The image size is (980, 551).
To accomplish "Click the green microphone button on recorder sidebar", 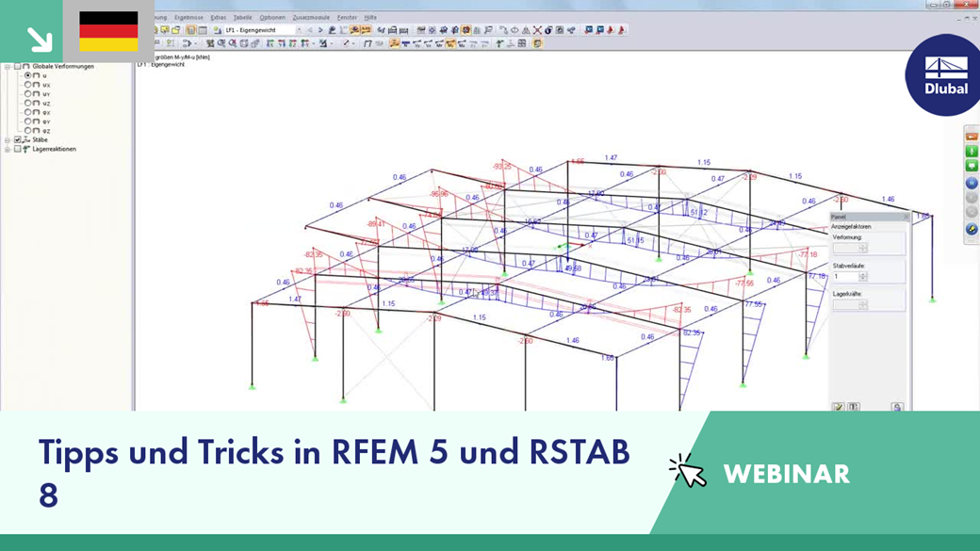I will (x=972, y=152).
